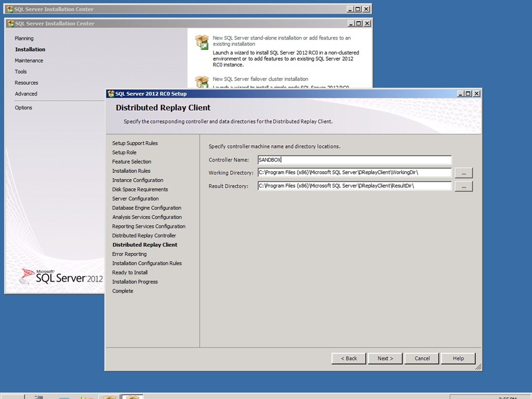Click the stand-alone installation box icon
The image size is (532, 399).
[202, 42]
